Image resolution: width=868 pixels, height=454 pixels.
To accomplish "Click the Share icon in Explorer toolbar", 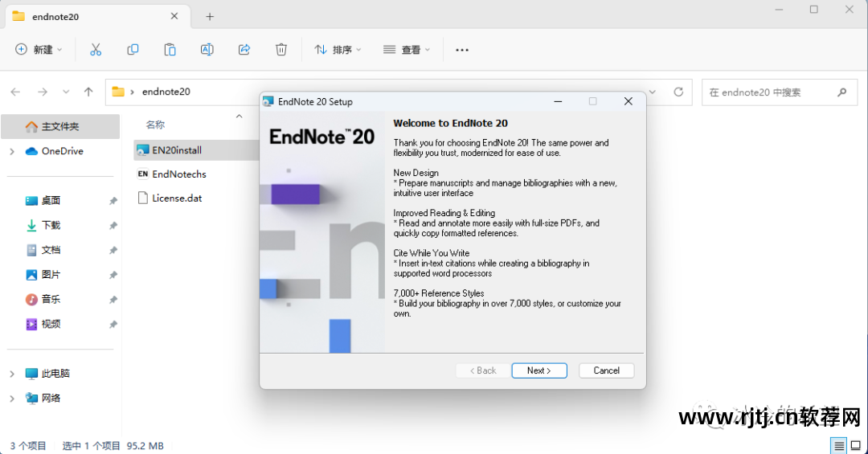I will 244,50.
